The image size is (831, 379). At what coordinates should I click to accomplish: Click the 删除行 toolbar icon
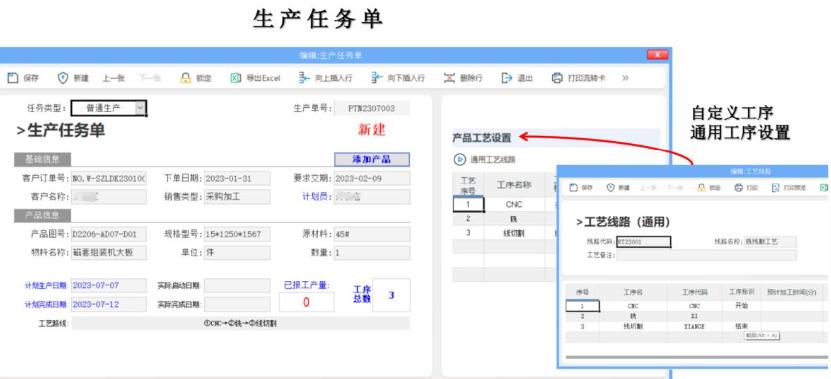click(449, 78)
